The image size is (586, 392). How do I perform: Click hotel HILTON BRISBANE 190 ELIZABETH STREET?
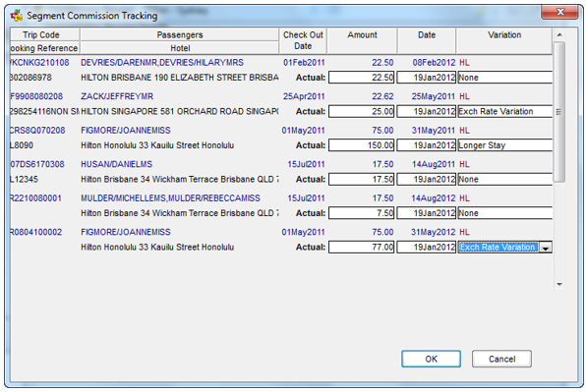(x=180, y=78)
